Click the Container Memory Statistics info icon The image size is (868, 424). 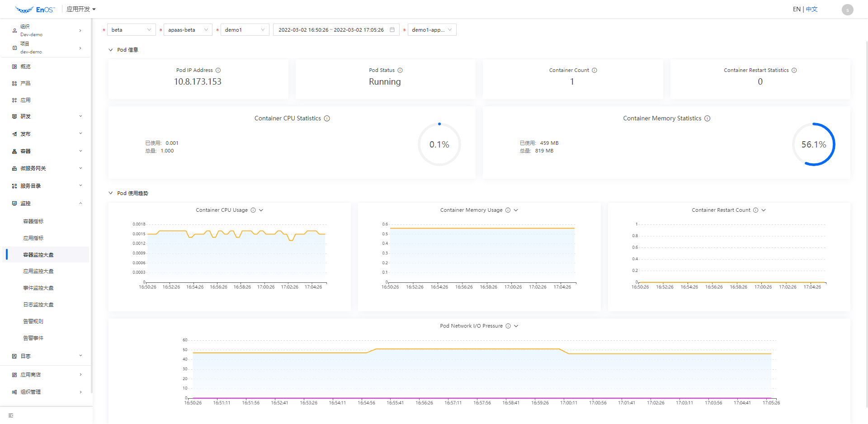pos(707,118)
